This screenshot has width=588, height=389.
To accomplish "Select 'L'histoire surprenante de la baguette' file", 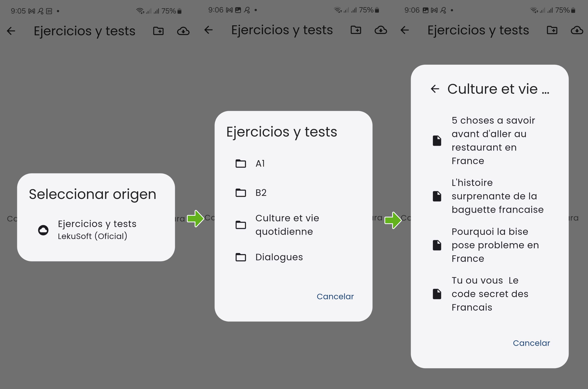I will (x=489, y=196).
